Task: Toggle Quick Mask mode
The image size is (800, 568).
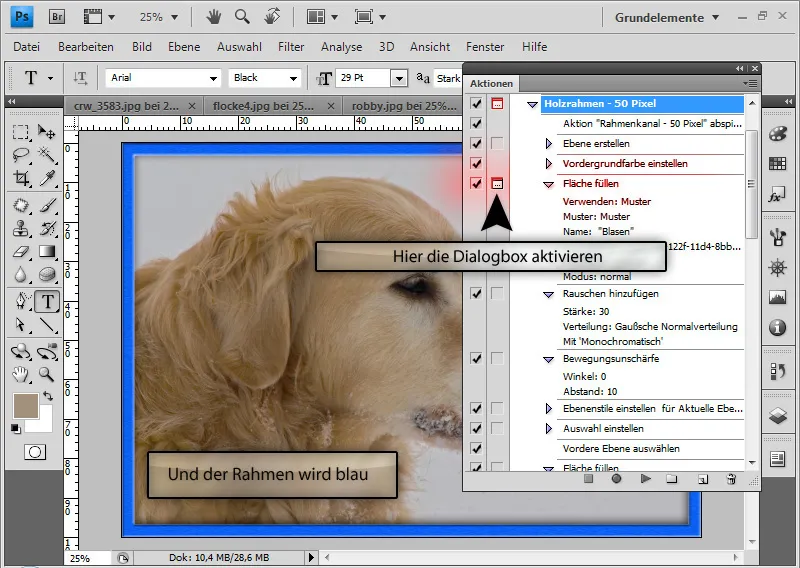Action: tap(35, 452)
